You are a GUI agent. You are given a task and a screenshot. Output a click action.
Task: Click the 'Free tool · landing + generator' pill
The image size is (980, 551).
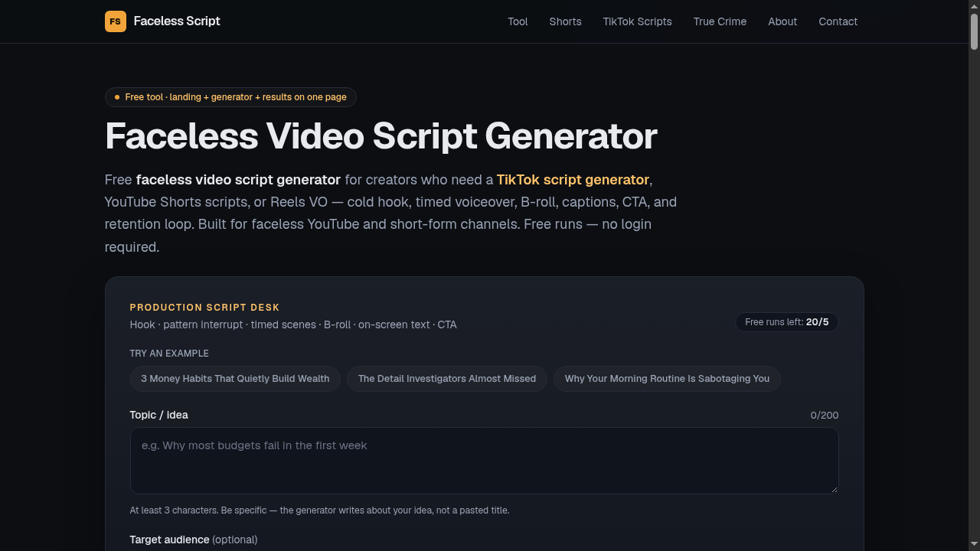(230, 97)
